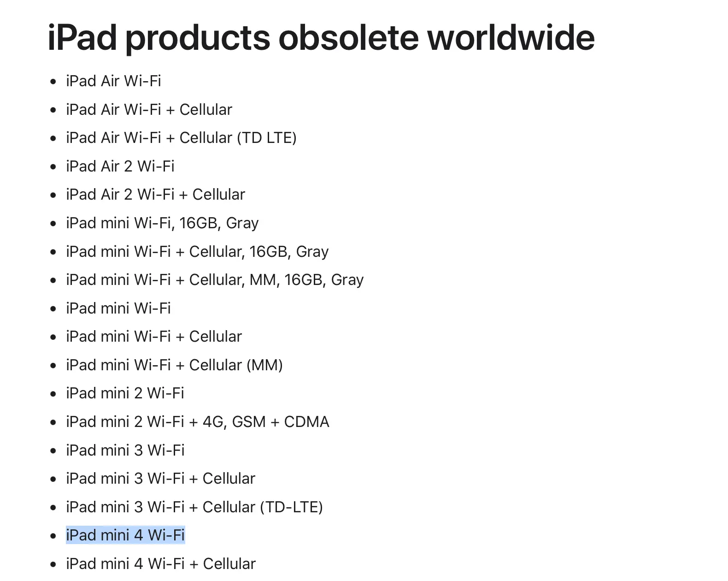Click 'iPad mini 3 Wi-Fi + Cellular (TD-LTE)' item
Screen dimensions: 728x581
pos(194,507)
